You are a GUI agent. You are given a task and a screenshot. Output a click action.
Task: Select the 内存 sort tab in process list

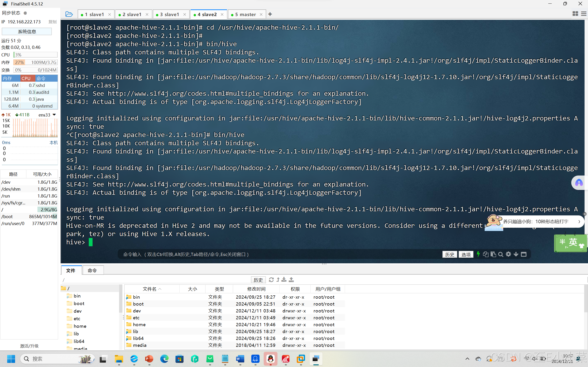8,78
